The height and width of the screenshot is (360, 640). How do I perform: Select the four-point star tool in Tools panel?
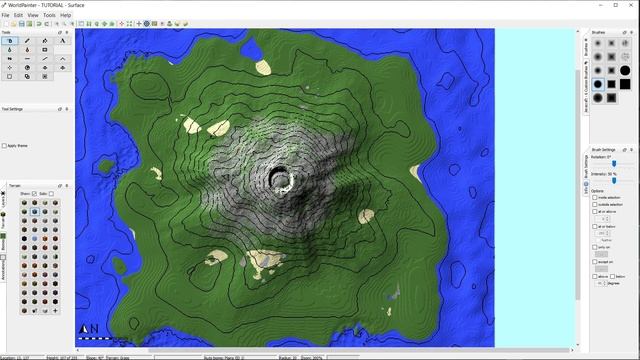point(10,68)
